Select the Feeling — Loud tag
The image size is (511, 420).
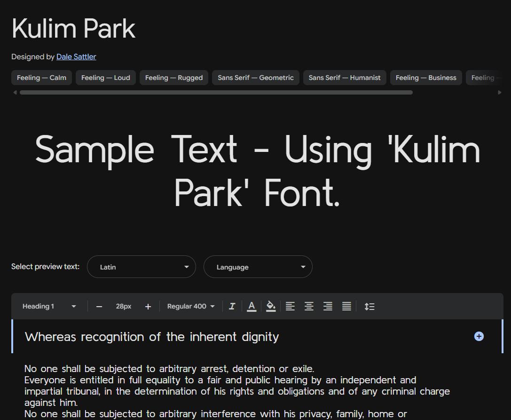[106, 78]
